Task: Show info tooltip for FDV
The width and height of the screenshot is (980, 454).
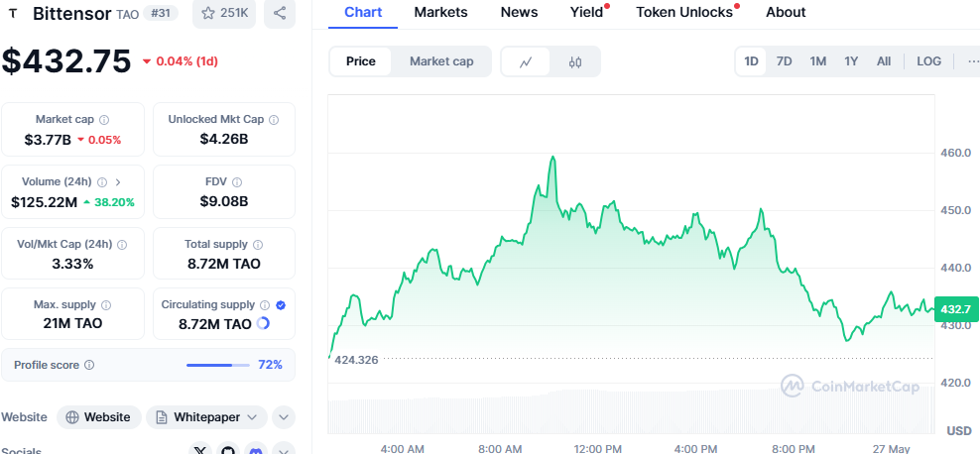Action: pyautogui.click(x=237, y=181)
